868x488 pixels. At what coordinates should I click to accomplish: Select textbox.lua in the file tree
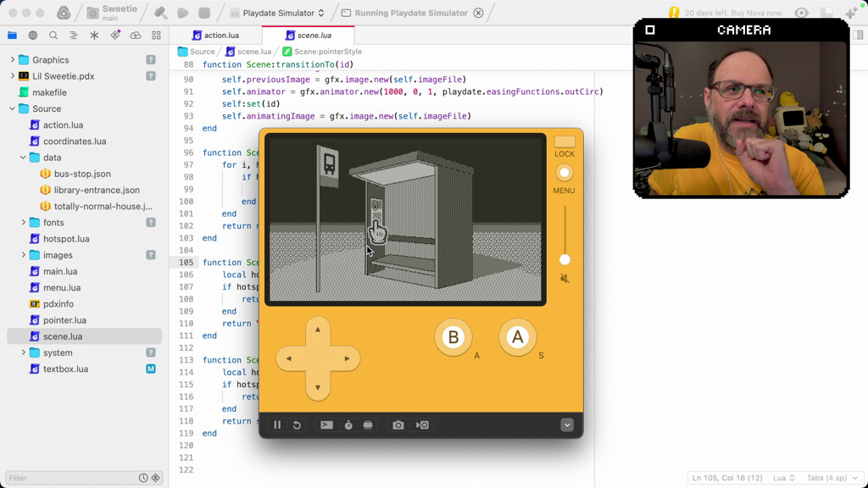click(65, 369)
